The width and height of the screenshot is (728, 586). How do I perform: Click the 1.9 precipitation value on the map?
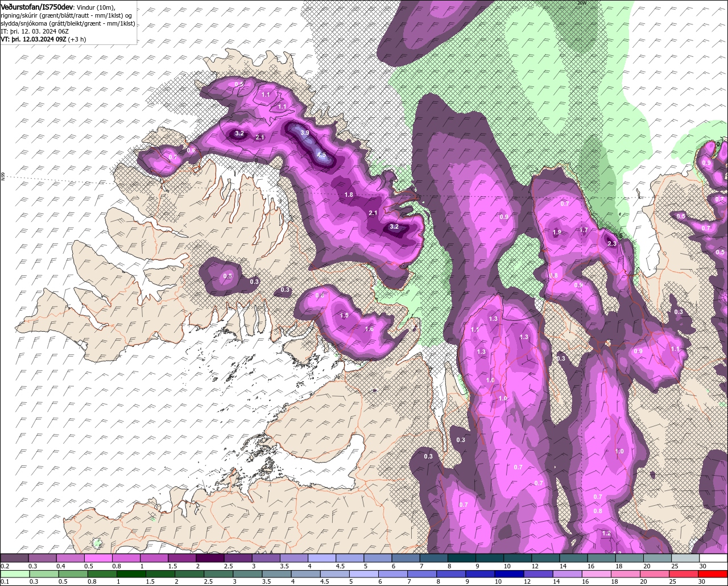pyautogui.click(x=557, y=232)
